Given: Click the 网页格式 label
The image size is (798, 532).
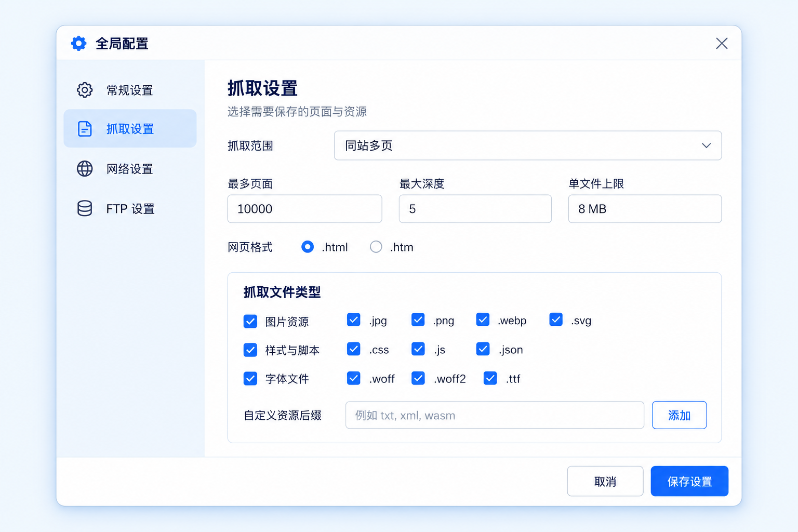Looking at the screenshot, I should [250, 247].
